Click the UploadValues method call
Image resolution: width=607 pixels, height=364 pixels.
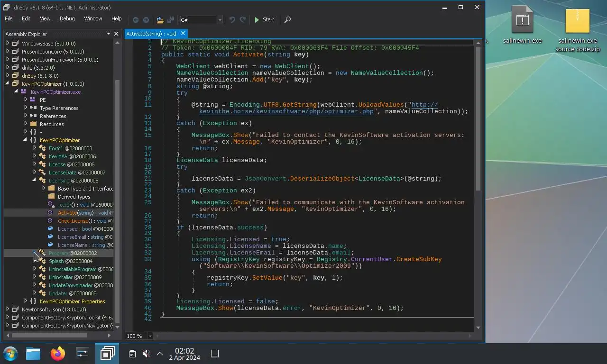point(381,105)
